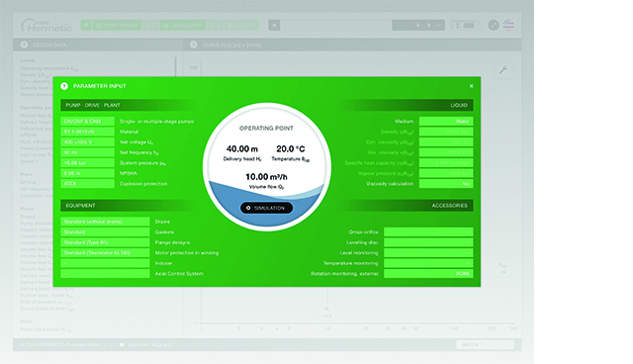Click the help icon beside Parameter Input
The height and width of the screenshot is (364, 633).
click(64, 86)
